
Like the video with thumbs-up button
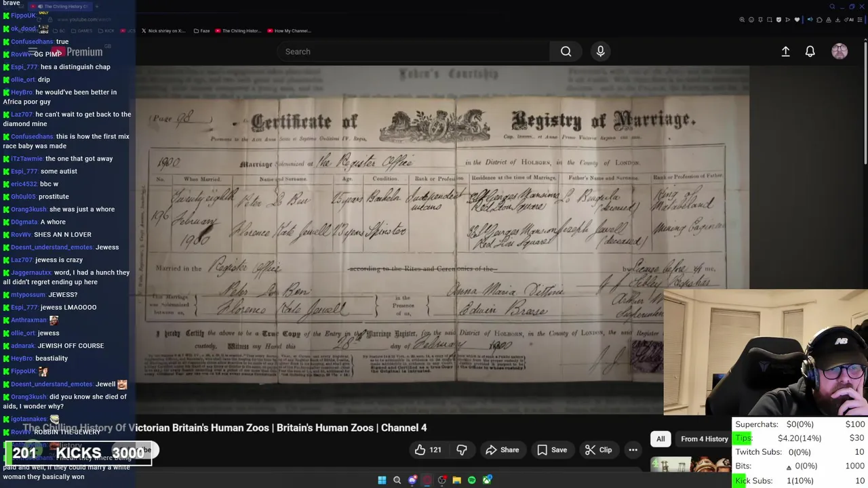pos(428,449)
